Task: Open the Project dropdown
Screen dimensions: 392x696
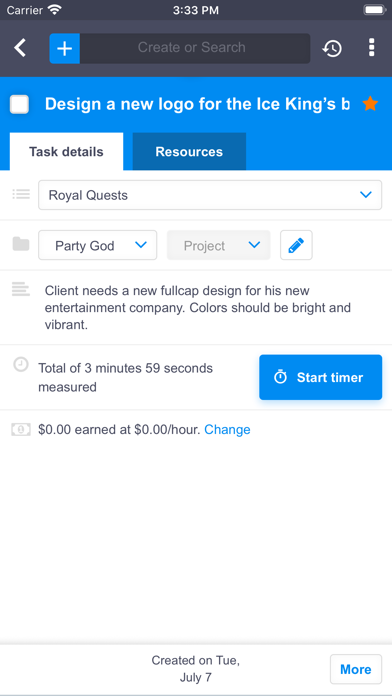Action: 218,245
